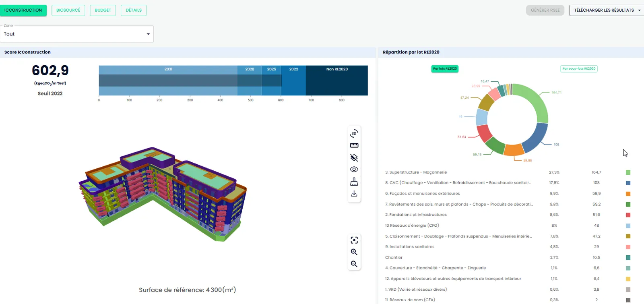Viewport: 644px width, 304px height.
Task: Expand the Télécharger les résultats menu
Action: click(x=607, y=10)
